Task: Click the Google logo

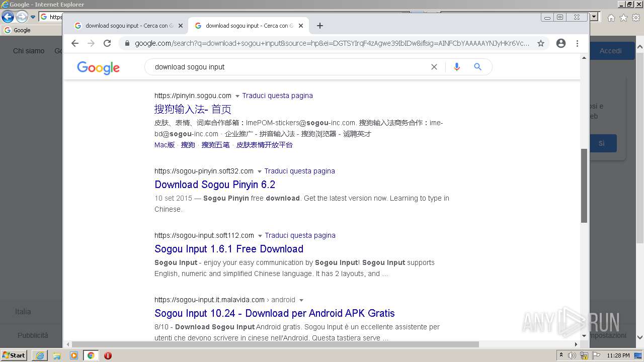Action: click(98, 67)
